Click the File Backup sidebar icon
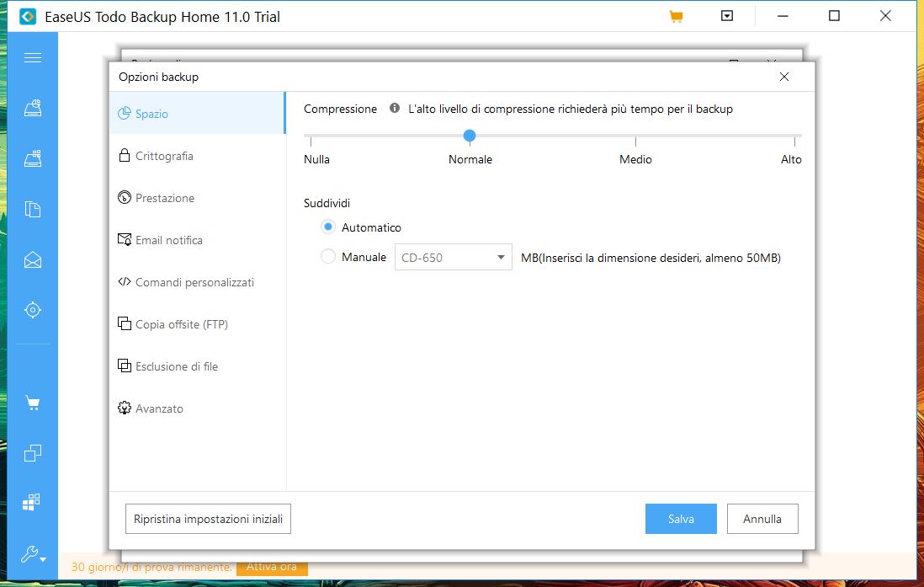Screen dimensions: 924x587 click(33, 209)
